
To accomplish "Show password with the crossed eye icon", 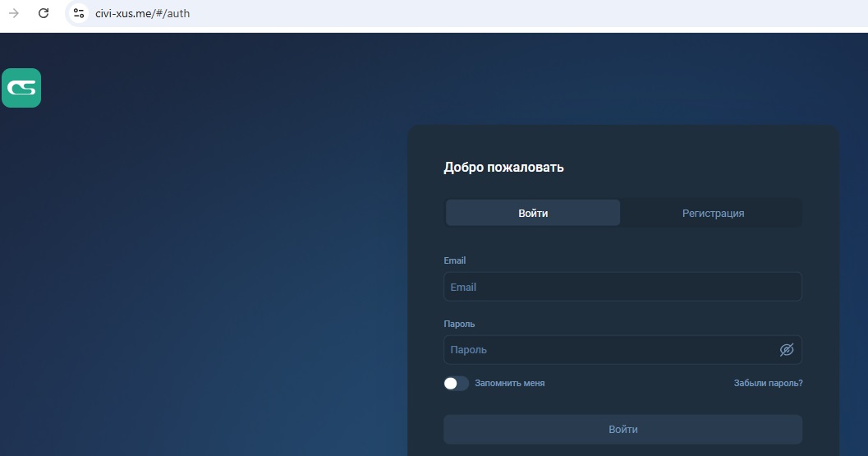I will coord(786,350).
